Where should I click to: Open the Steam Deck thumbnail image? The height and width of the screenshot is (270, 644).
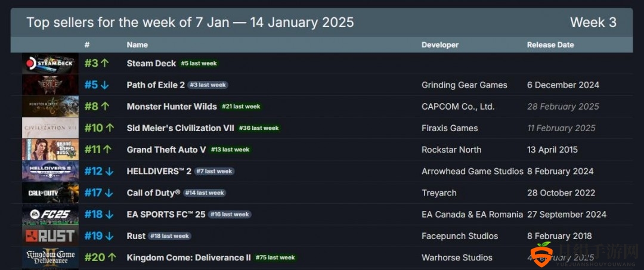[50, 63]
